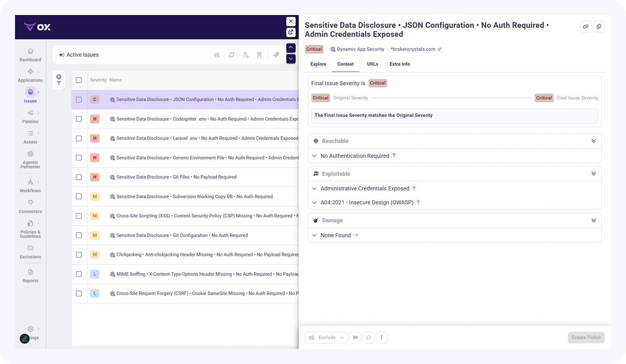Screen dimensions: 626x364
Task: Open the Exclude dropdown
Action: pyautogui.click(x=327, y=337)
